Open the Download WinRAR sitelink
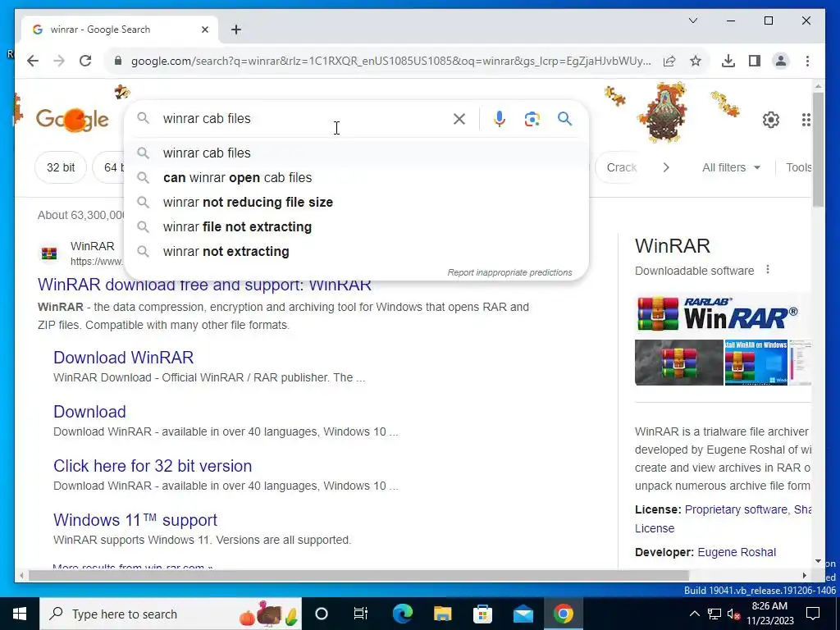The height and width of the screenshot is (630, 840). click(x=123, y=358)
